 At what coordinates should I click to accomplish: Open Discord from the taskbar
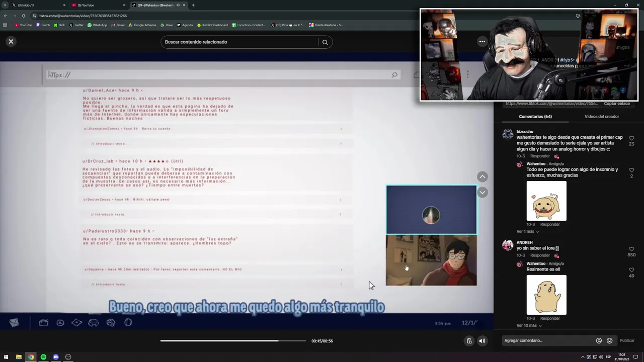(x=56, y=357)
